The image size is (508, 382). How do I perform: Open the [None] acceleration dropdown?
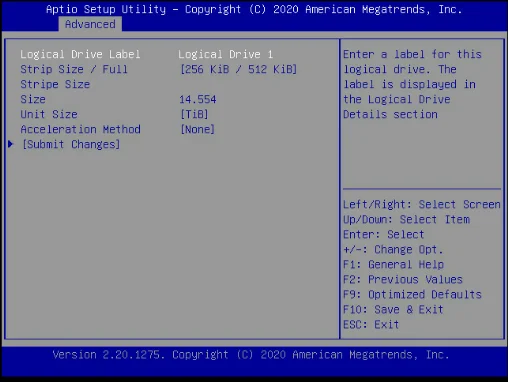[197, 129]
